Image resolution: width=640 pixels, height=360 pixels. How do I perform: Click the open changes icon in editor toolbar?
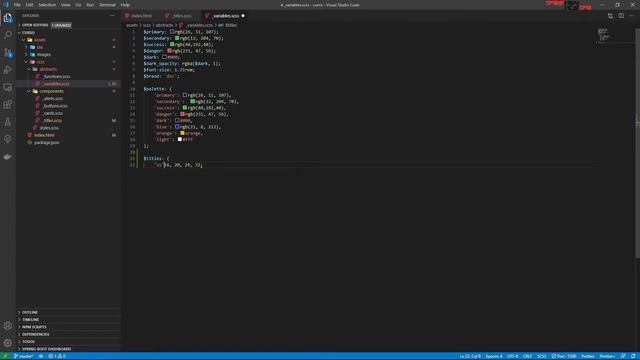tap(610, 16)
